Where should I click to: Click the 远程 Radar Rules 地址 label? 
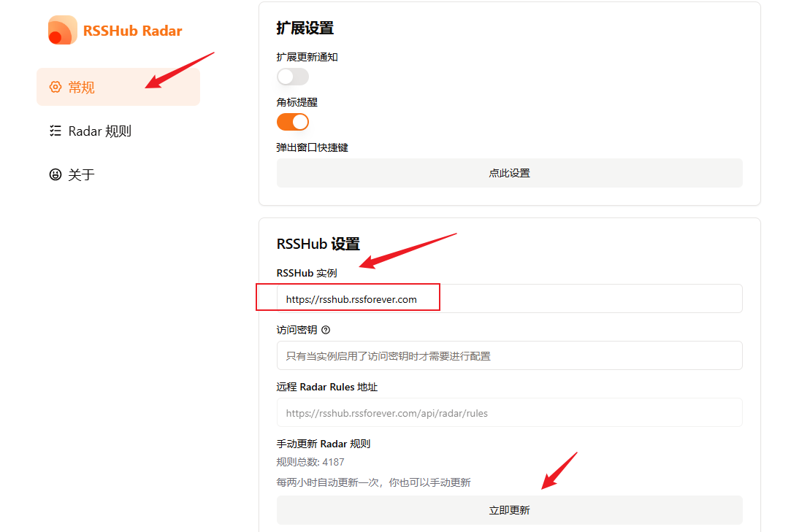tap(327, 387)
